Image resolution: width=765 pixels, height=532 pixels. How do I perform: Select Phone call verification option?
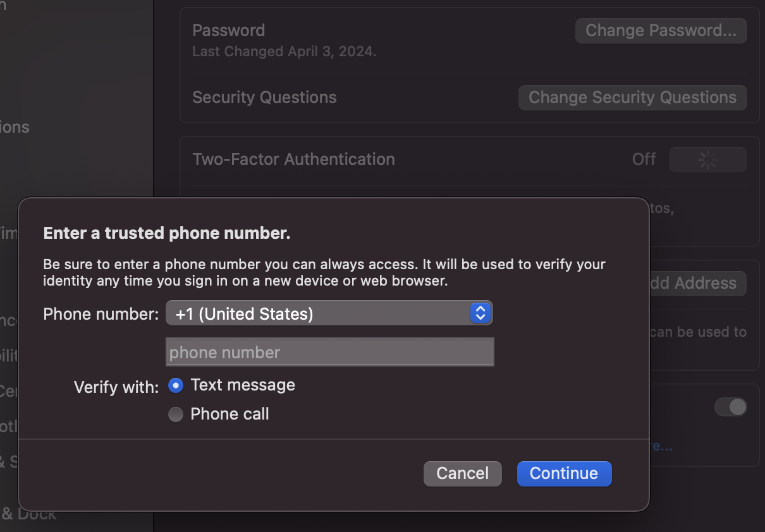(x=176, y=414)
